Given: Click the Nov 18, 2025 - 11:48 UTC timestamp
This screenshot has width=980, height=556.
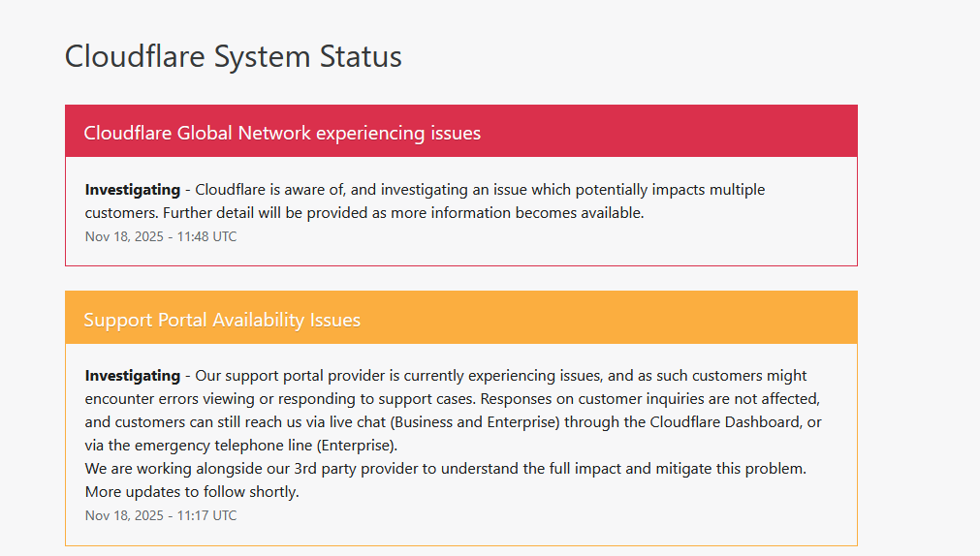Looking at the screenshot, I should (161, 236).
